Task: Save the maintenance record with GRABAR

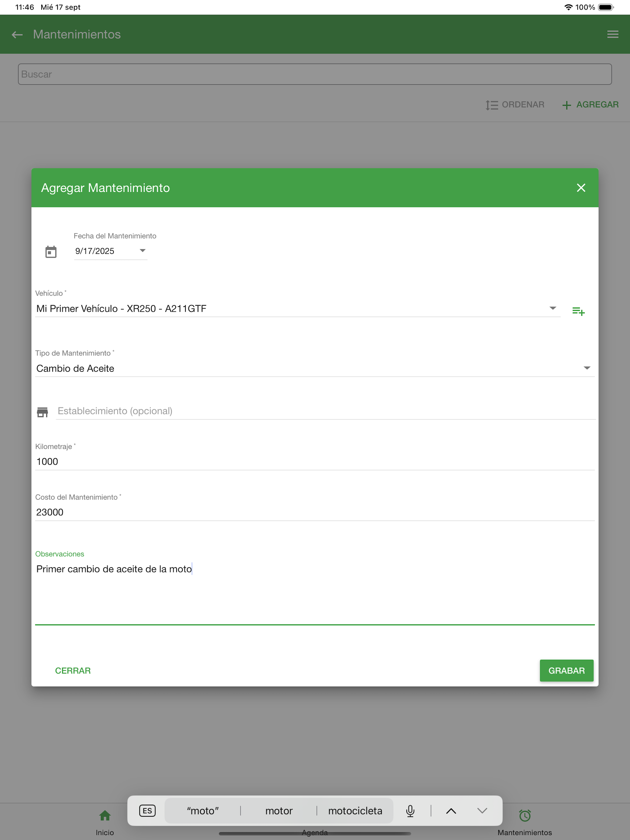Action: point(566,670)
